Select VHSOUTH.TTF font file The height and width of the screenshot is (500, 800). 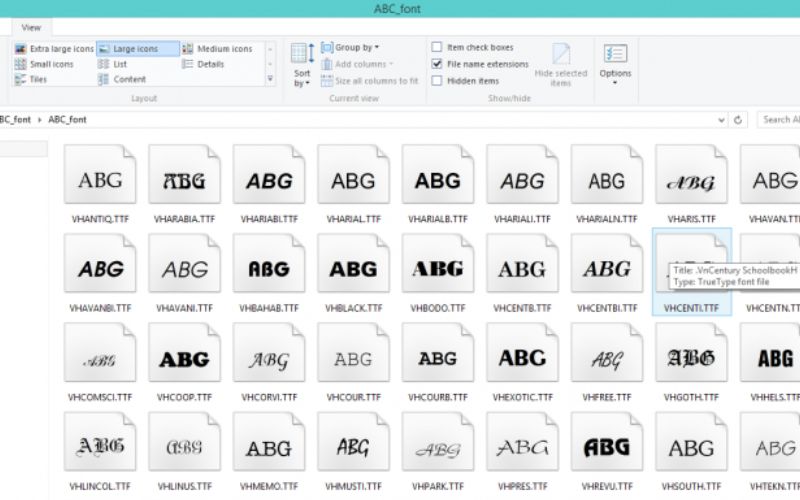tap(691, 452)
